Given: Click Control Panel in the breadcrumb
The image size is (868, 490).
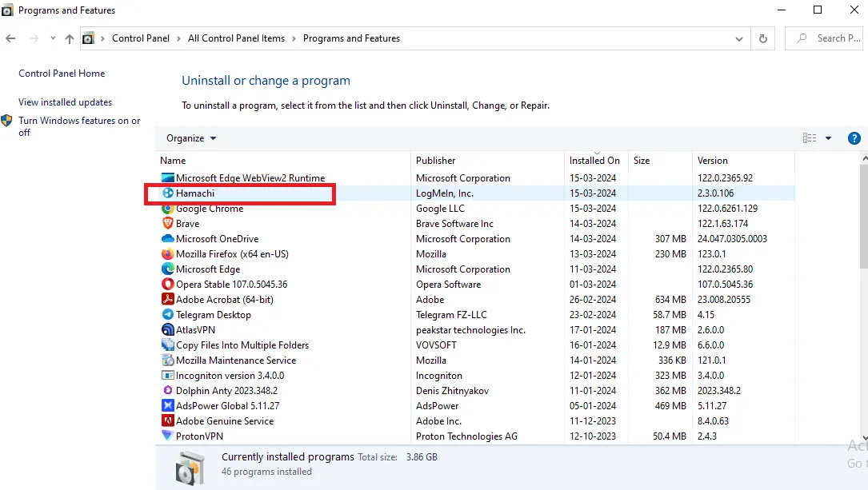Looking at the screenshot, I should coord(141,38).
